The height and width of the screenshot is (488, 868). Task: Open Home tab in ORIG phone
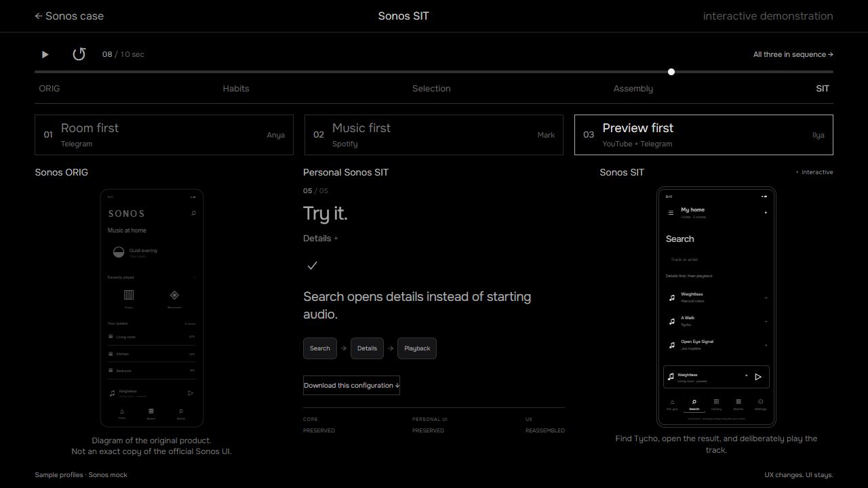[122, 413]
